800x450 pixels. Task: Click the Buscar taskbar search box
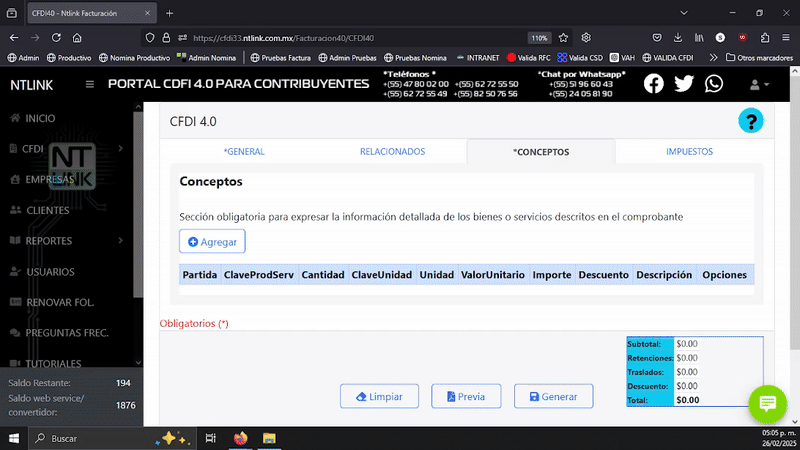point(112,438)
